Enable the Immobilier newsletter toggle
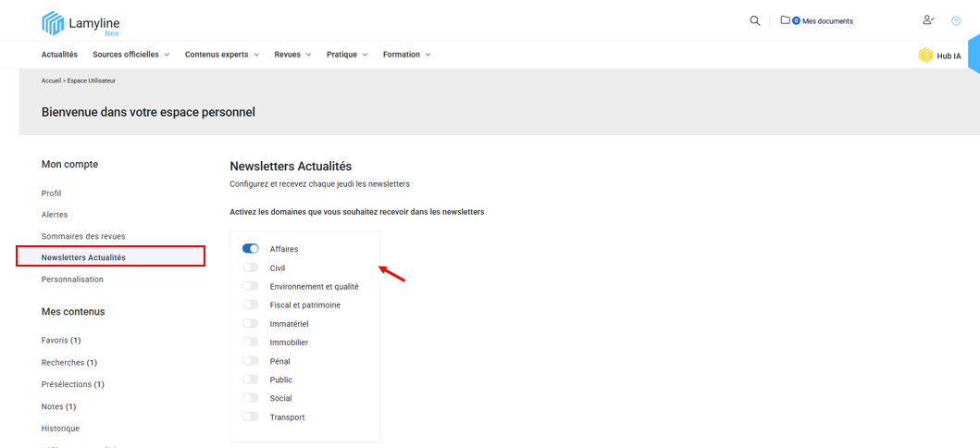The height and width of the screenshot is (448, 980). [x=251, y=342]
